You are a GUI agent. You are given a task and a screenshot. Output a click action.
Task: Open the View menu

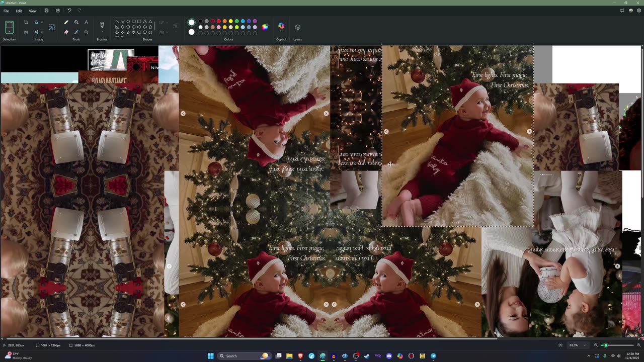coord(33,11)
